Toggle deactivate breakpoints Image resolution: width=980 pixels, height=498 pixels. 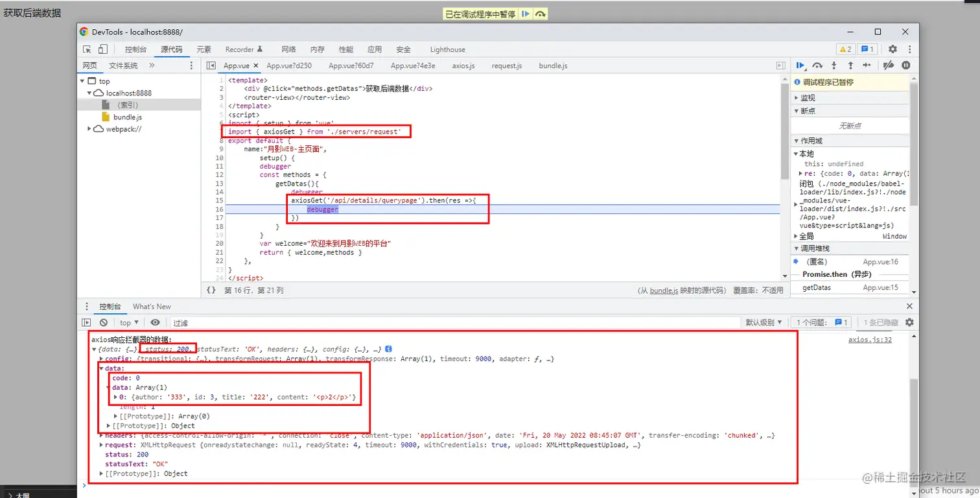[889, 65]
